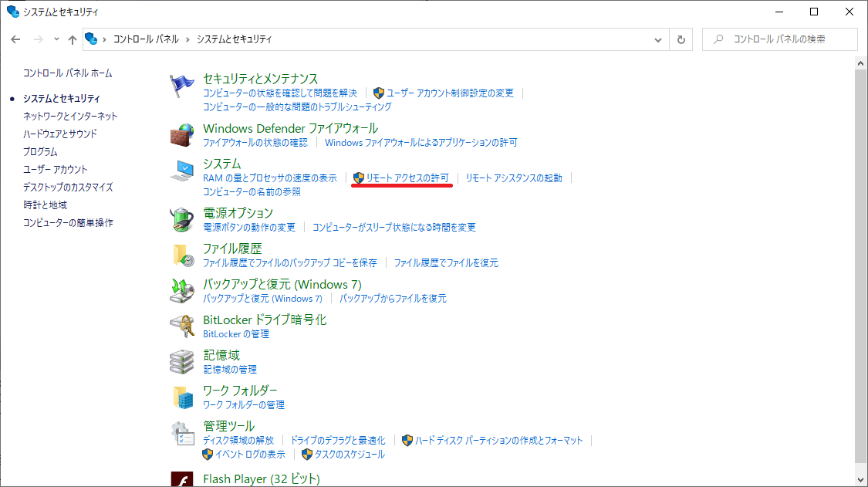
Task: Click ファイアウォールの状態の確認 link
Action: (255, 142)
